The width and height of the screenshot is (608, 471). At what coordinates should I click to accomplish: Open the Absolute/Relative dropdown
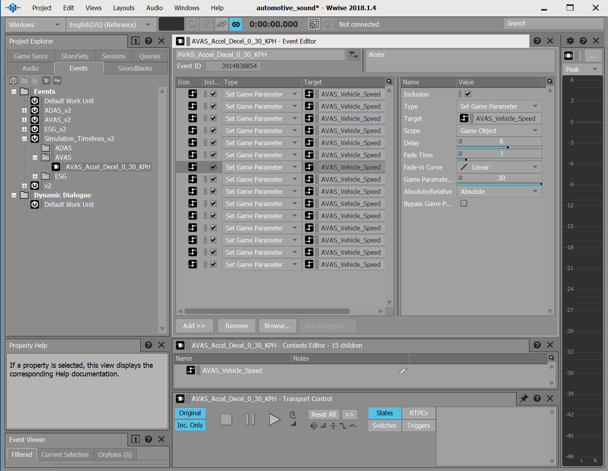pyautogui.click(x=499, y=192)
